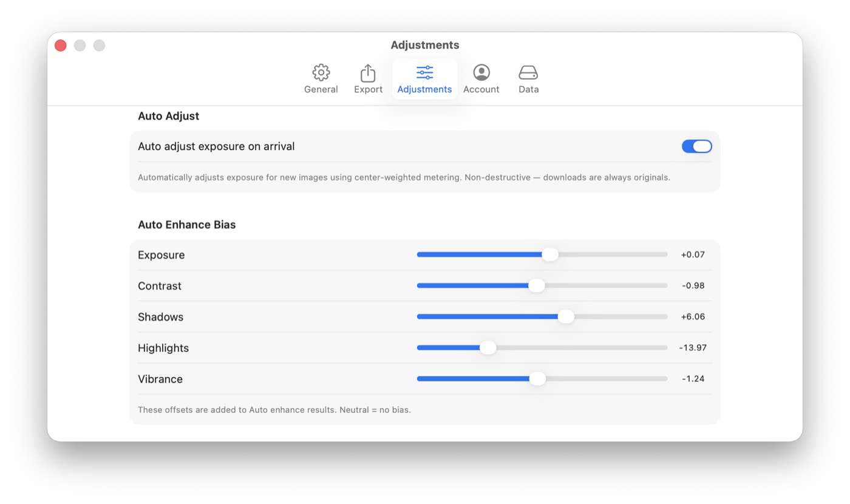Click the Shadows bias slider thumb

[x=565, y=316]
